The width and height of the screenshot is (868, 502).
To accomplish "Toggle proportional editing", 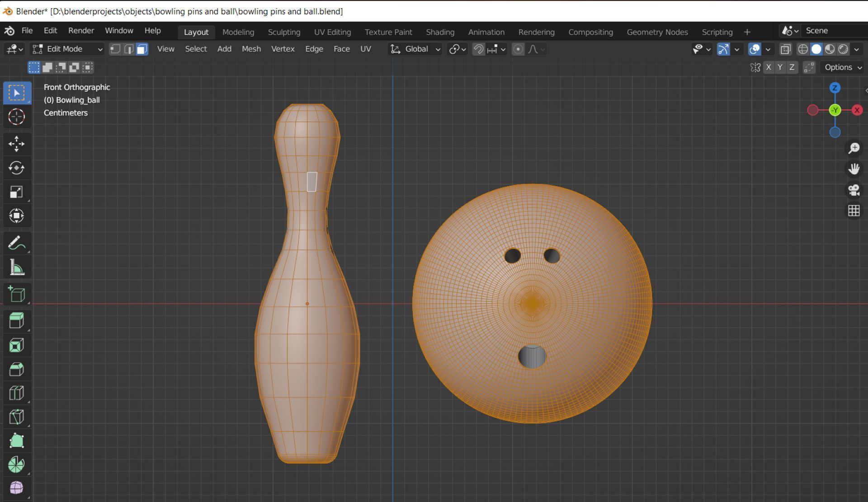I will [x=518, y=49].
